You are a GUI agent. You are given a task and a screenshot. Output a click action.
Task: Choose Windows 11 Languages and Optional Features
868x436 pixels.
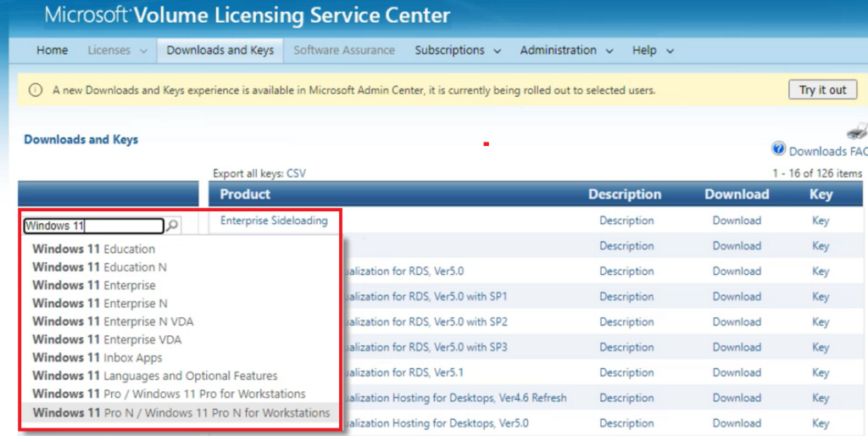point(155,376)
